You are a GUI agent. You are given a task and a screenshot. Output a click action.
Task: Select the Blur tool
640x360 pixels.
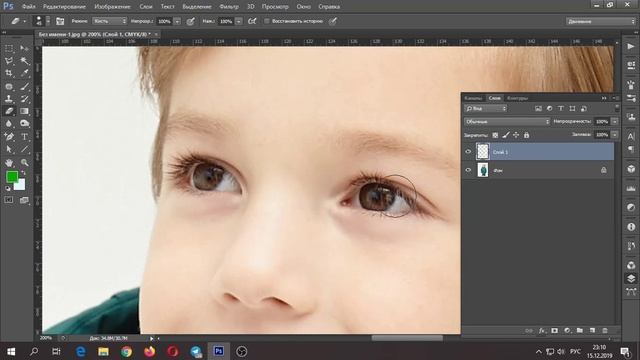[x=9, y=124]
